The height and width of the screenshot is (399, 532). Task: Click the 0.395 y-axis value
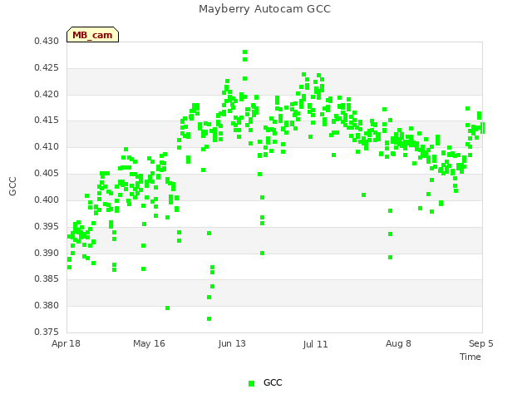47,226
